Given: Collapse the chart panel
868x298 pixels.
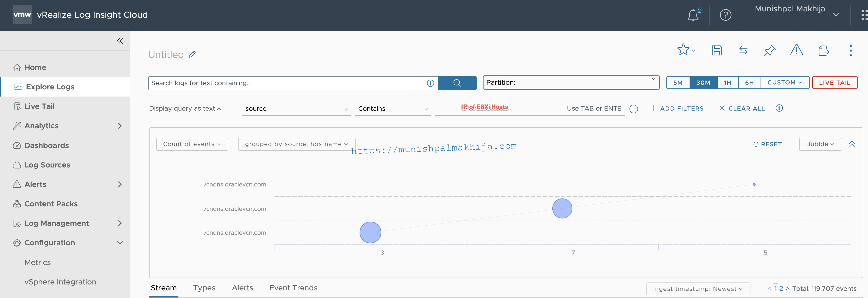Looking at the screenshot, I should (852, 144).
